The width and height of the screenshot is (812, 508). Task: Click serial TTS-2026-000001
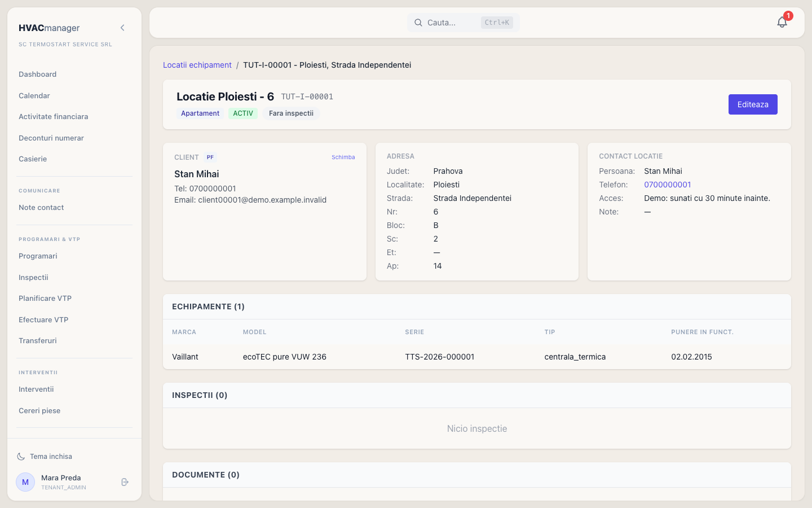coord(440,357)
